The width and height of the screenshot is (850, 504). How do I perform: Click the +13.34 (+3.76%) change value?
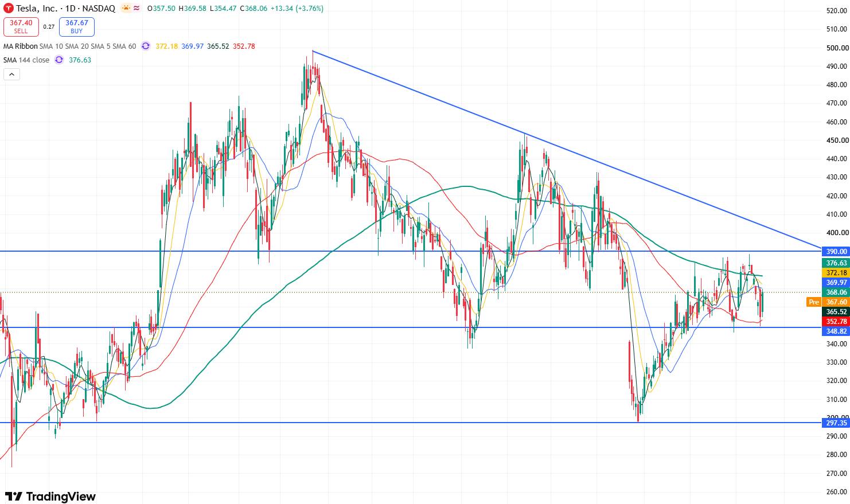click(x=297, y=9)
